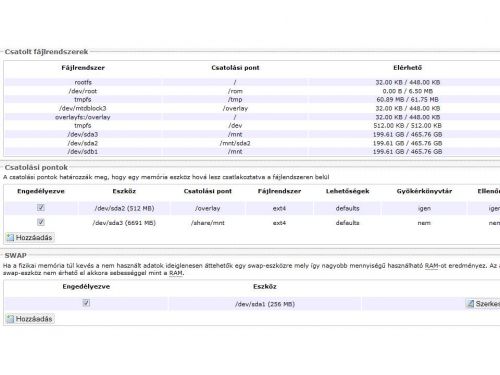Select ext4 in the /dev/sda3 (6691 MB) row
The width and height of the screenshot is (500, 375).
[279, 223]
